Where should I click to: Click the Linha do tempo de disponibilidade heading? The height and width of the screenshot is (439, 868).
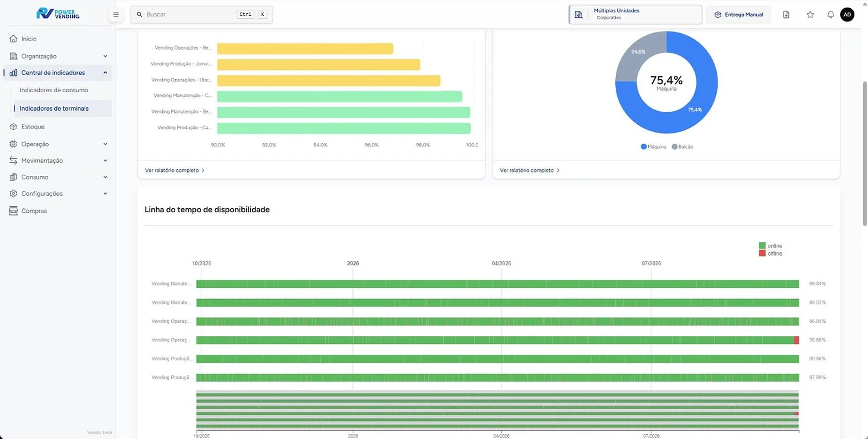click(x=207, y=210)
